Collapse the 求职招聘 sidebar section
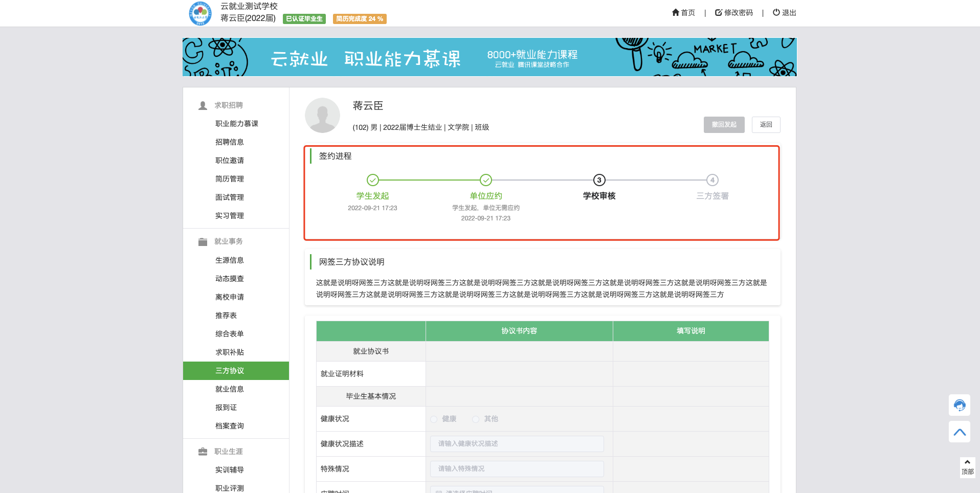 [x=228, y=105]
